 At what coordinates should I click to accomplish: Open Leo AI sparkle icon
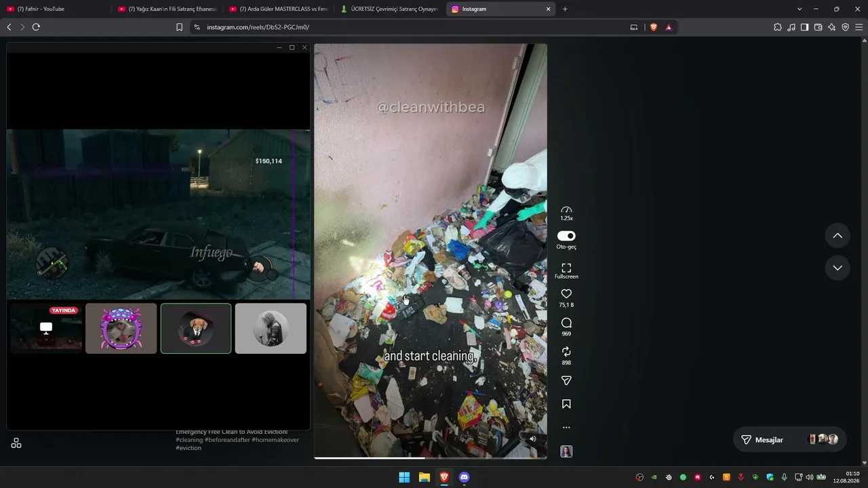tap(831, 27)
